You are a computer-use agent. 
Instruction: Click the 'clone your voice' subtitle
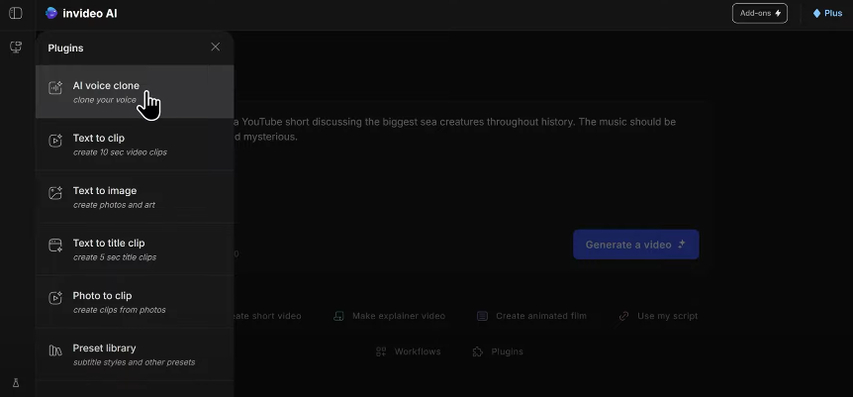click(104, 100)
